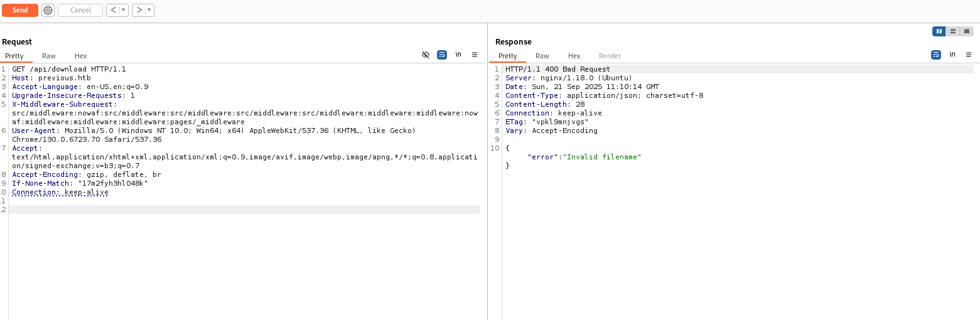The width and height of the screenshot is (980, 320).
Task: Switch to top-bottom stacked layout view
Action: tap(953, 31)
